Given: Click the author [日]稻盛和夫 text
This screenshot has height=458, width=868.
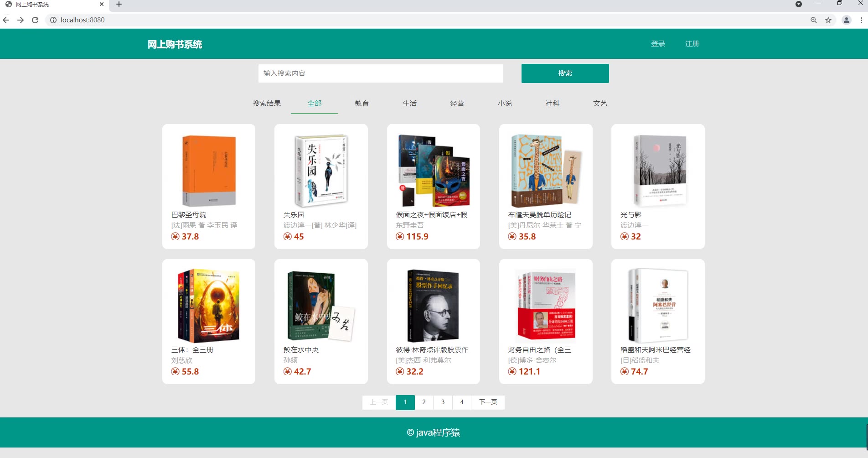Looking at the screenshot, I should point(640,360).
